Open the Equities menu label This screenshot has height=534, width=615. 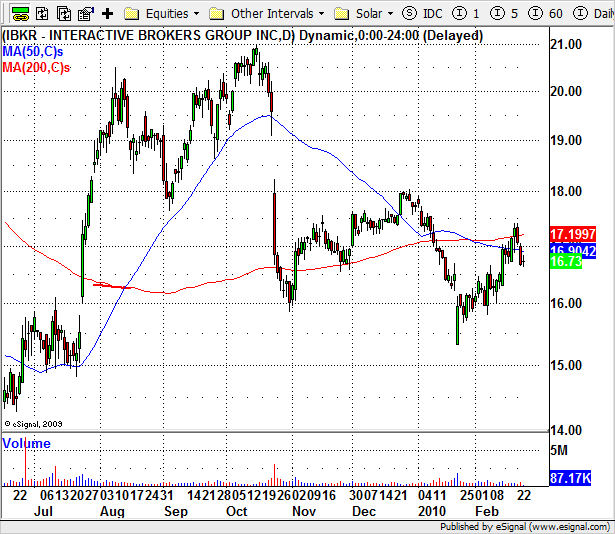pyautogui.click(x=167, y=14)
